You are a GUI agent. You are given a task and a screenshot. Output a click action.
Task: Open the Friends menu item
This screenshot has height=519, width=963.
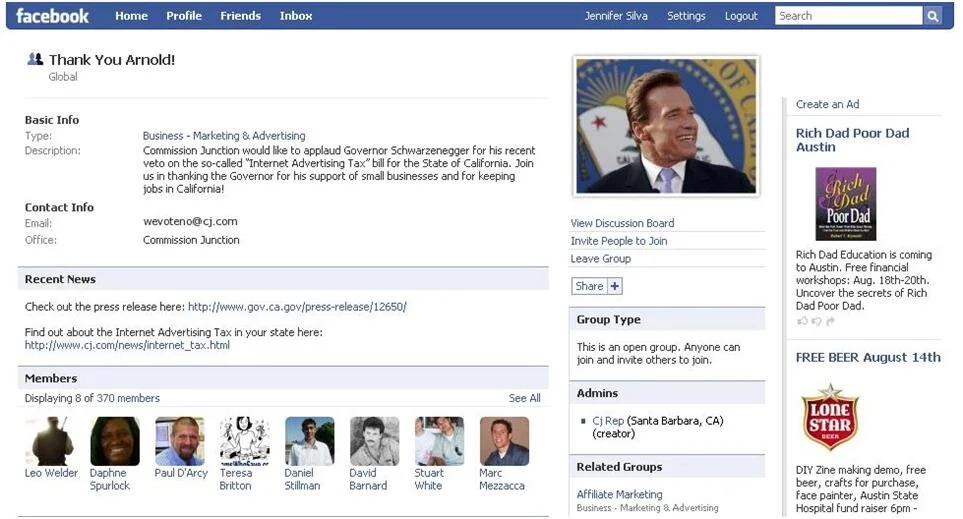(x=240, y=16)
